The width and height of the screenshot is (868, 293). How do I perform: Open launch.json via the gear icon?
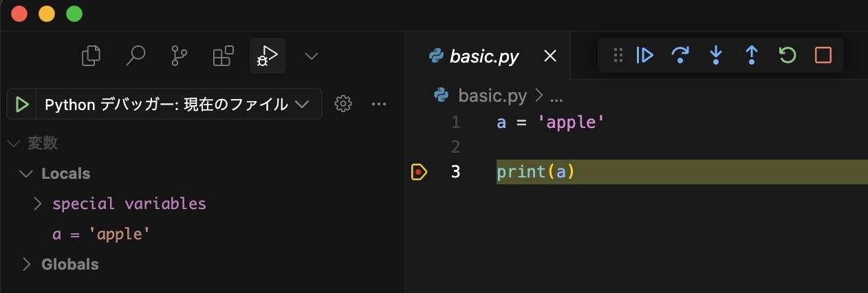(x=343, y=104)
